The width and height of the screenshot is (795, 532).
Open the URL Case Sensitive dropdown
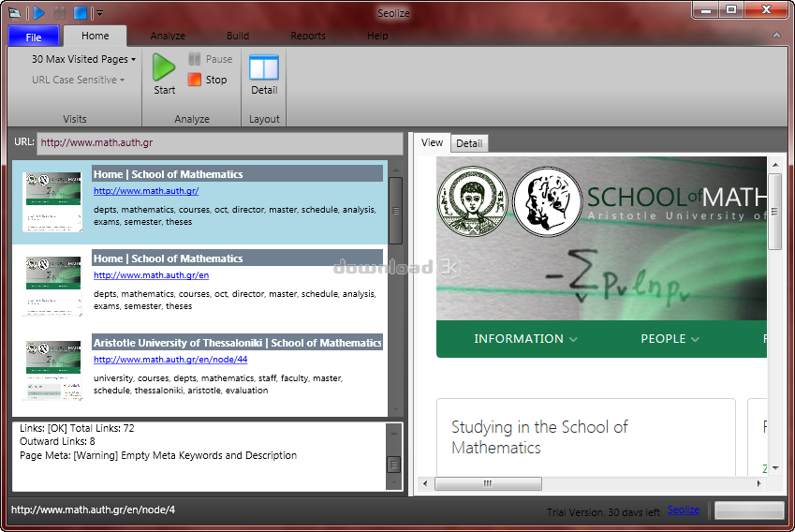(x=78, y=80)
